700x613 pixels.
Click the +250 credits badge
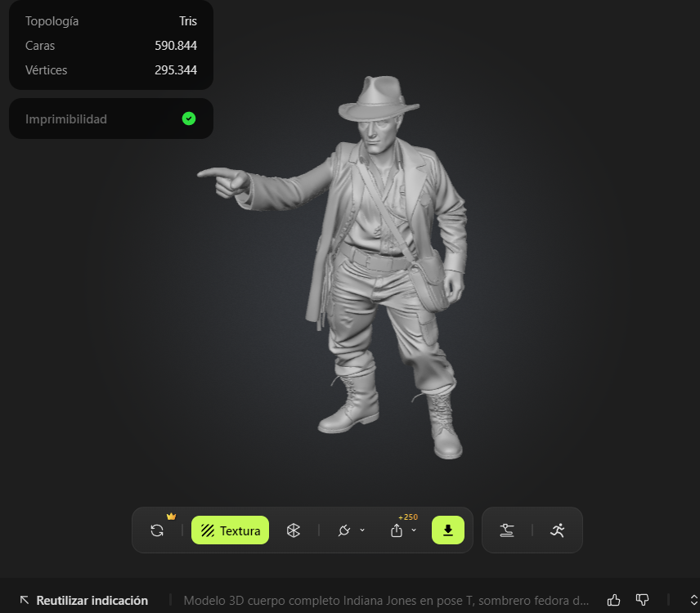click(408, 517)
